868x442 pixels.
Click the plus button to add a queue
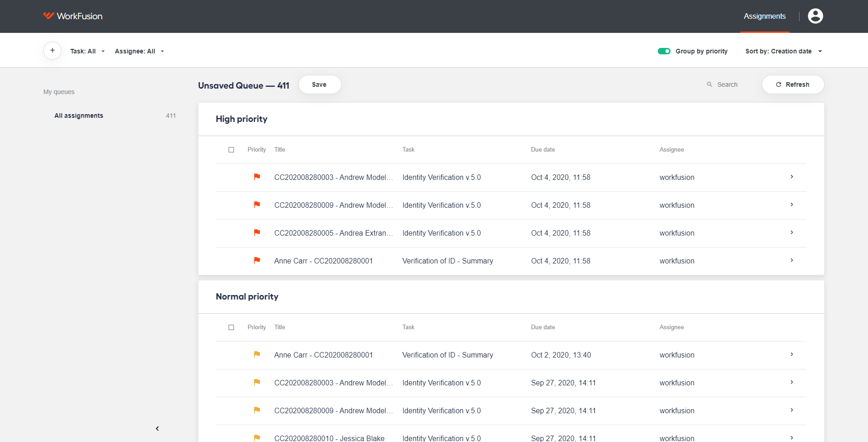[x=52, y=51]
